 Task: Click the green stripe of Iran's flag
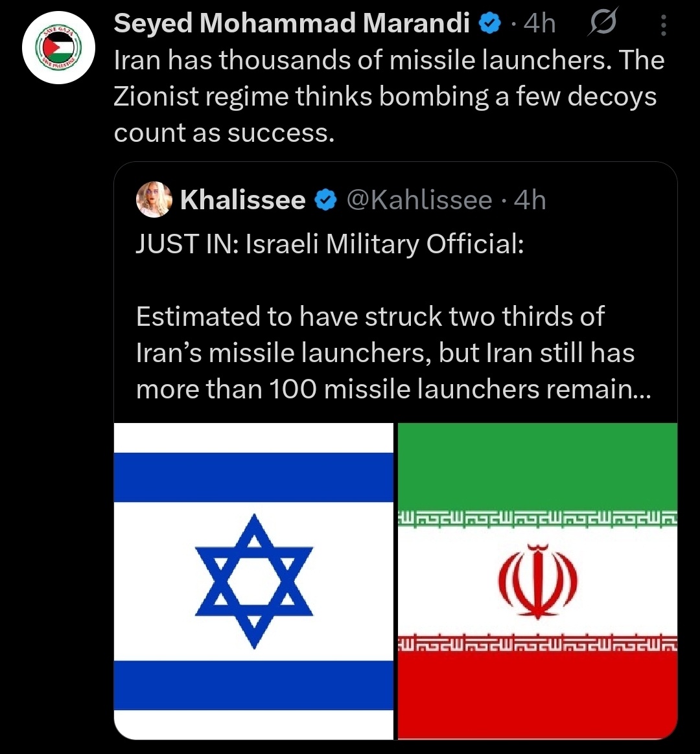(537, 466)
